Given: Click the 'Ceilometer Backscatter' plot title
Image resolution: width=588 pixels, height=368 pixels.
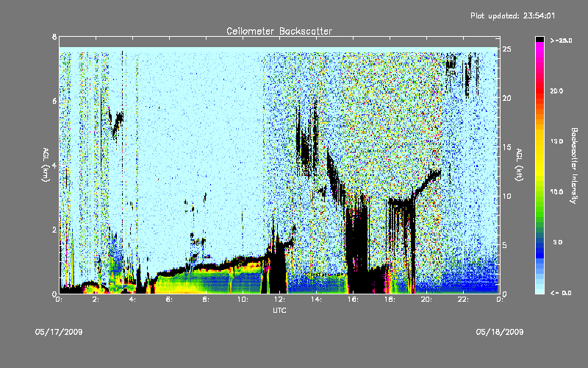Looking at the screenshot, I should point(279,31).
